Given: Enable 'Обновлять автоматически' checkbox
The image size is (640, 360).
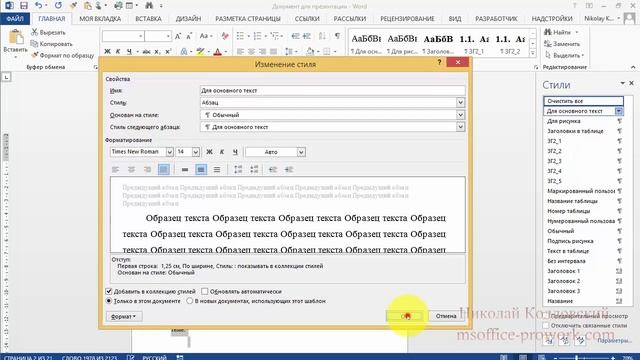Looking at the screenshot, I should click(x=204, y=291).
